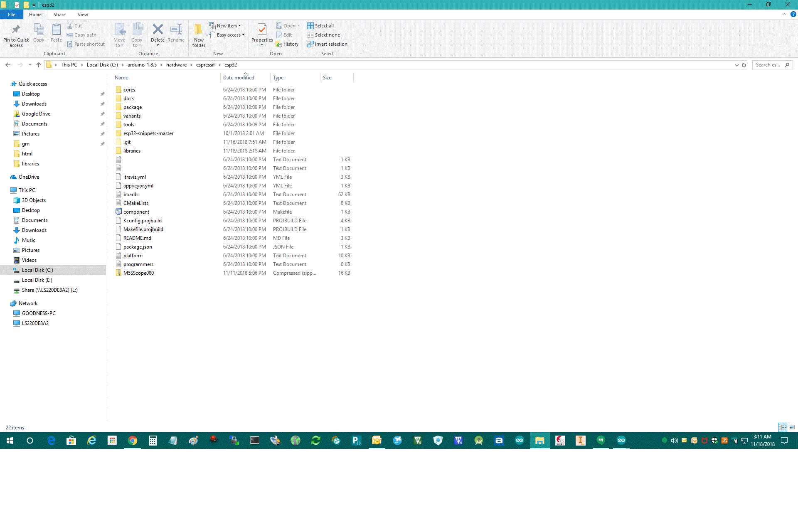Viewport: 798px width, 532px height.
Task: Click the History icon
Action: tap(288, 44)
